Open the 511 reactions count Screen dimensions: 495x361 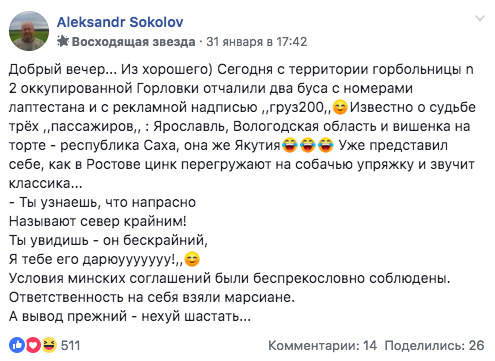(x=70, y=346)
